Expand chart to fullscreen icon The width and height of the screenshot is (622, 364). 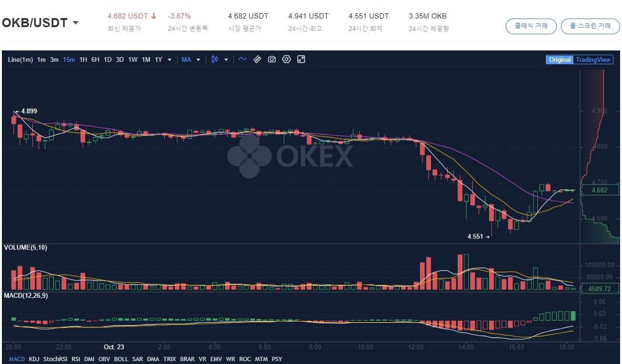click(x=301, y=59)
